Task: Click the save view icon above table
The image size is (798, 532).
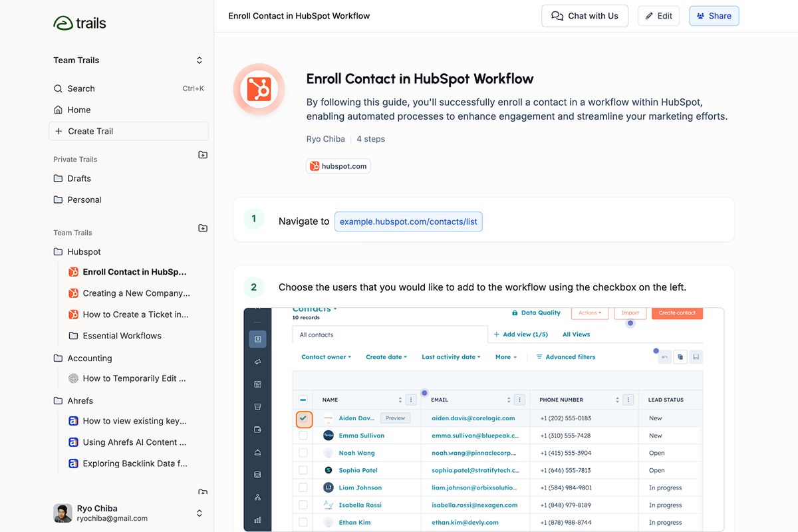Action: pyautogui.click(x=696, y=357)
